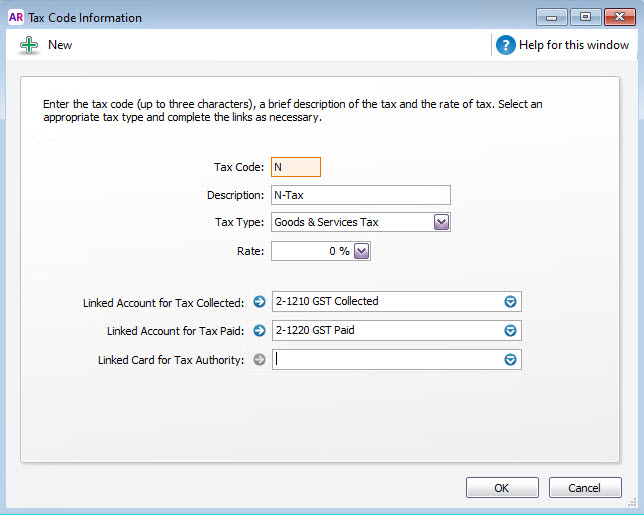This screenshot has width=644, height=515.
Task: Focus the Tax Code input field
Action: click(296, 167)
